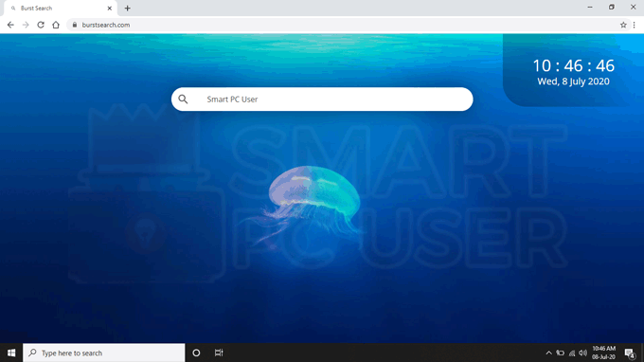The image size is (644, 362).
Task: View site info via padlock icon
Action: click(x=74, y=25)
